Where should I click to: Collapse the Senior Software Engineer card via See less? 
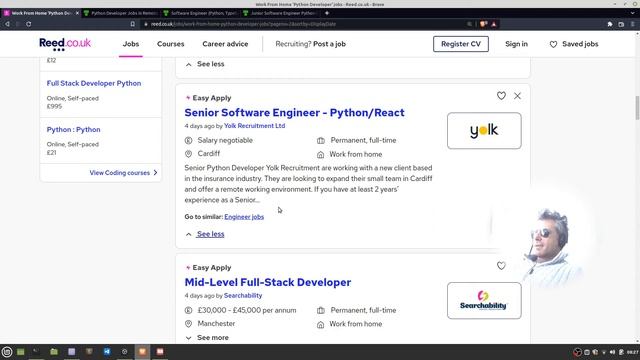(x=205, y=234)
